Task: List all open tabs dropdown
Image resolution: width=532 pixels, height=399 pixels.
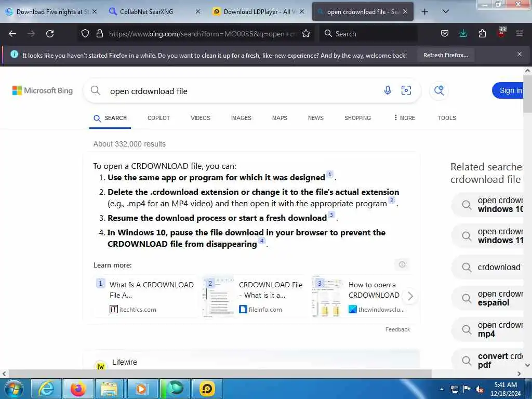Action: (x=445, y=11)
